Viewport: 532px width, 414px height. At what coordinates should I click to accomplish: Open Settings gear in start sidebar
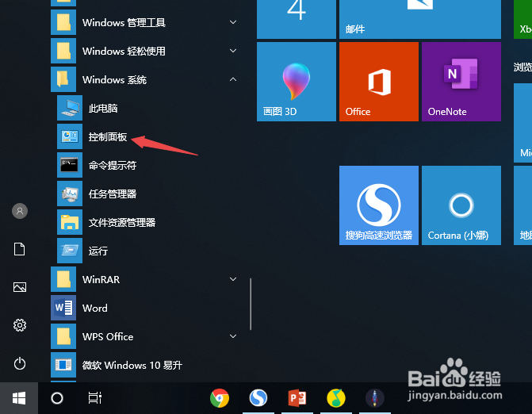coord(20,325)
